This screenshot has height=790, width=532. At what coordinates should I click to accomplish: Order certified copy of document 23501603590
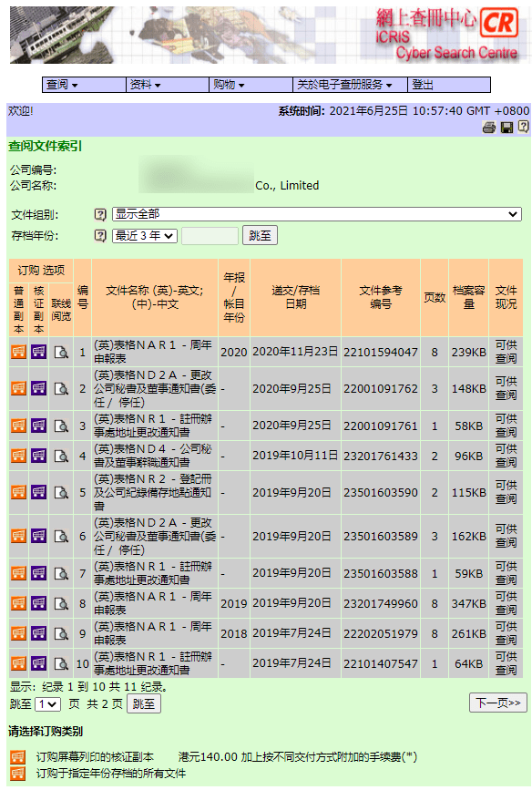[x=39, y=492]
